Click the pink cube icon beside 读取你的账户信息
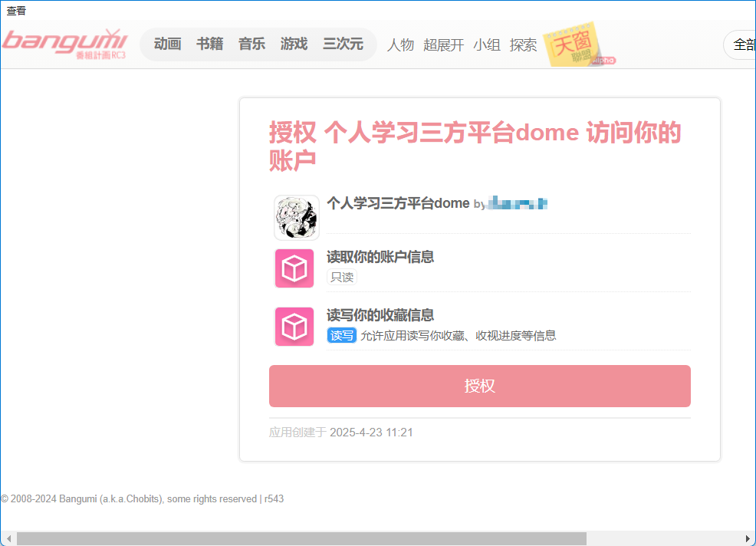Image resolution: width=756 pixels, height=546 pixels. click(294, 268)
